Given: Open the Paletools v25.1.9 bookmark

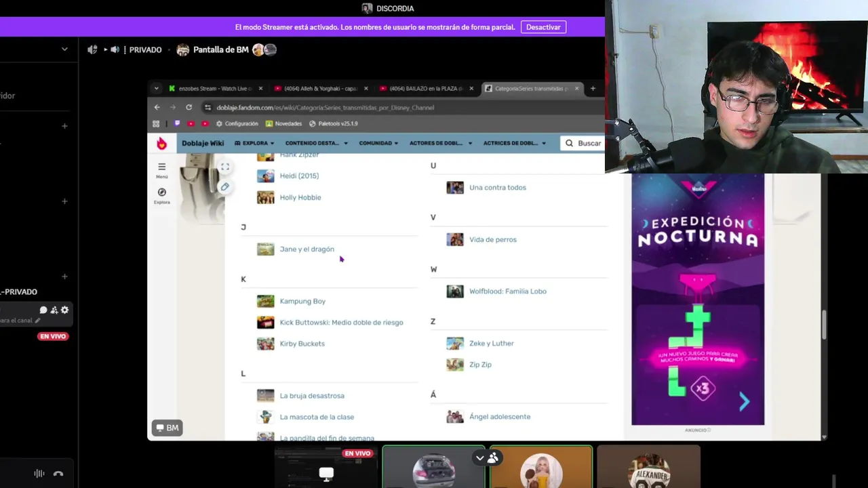Looking at the screenshot, I should pyautogui.click(x=333, y=123).
